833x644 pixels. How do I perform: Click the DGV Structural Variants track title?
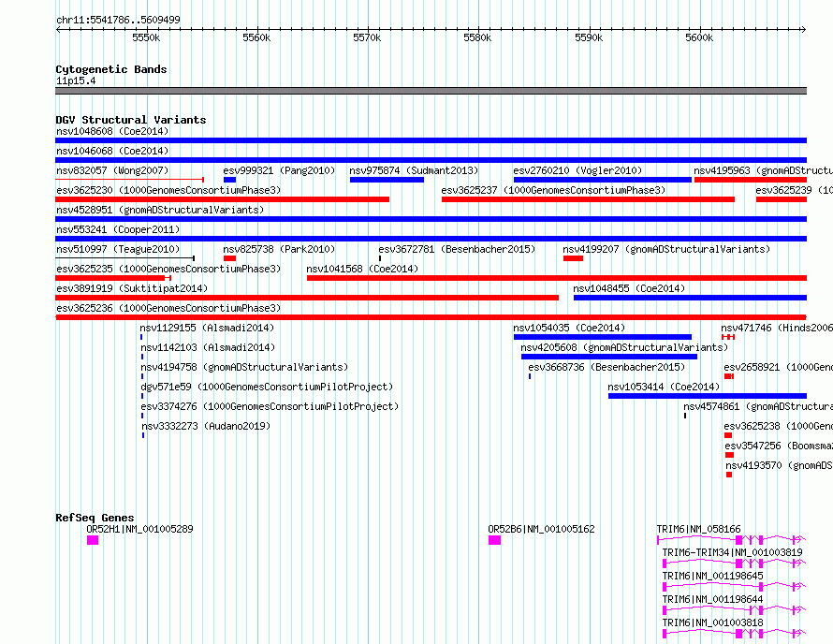131,120
